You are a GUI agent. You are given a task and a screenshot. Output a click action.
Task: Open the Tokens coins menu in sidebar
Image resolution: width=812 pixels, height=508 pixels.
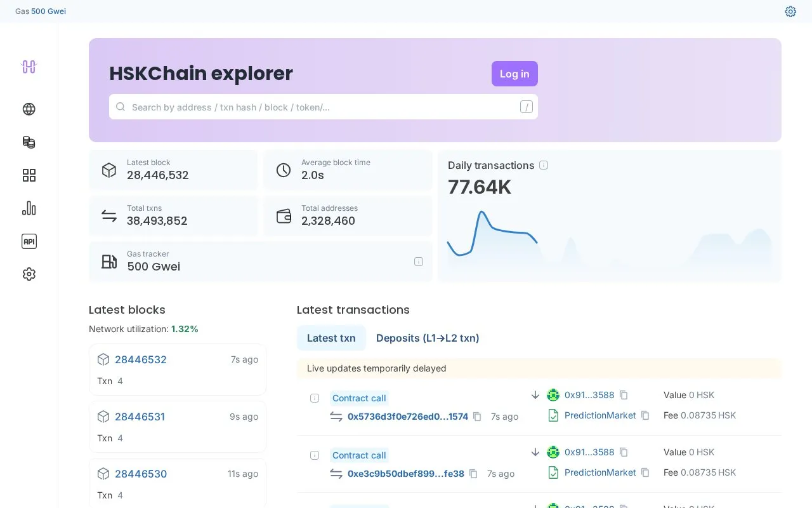[x=29, y=142]
